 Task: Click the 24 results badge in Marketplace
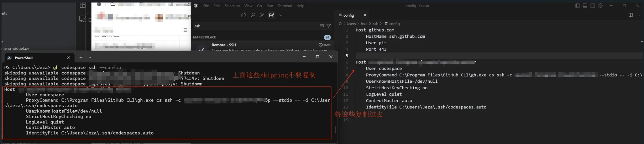tap(327, 37)
